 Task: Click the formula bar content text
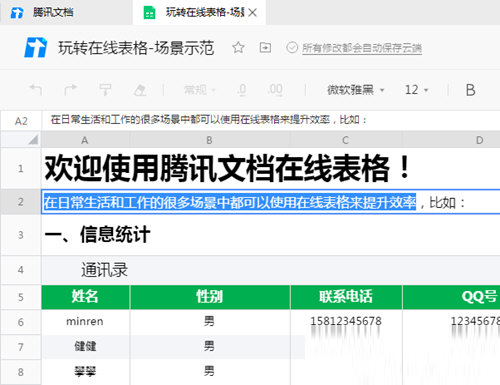point(209,119)
